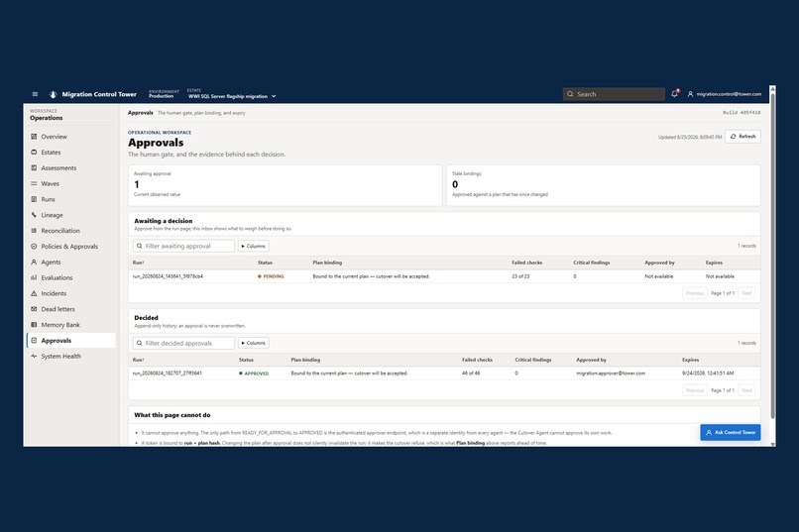Viewport: 799px width, 532px height.
Task: Click the Assessments sidebar icon
Action: 34,168
